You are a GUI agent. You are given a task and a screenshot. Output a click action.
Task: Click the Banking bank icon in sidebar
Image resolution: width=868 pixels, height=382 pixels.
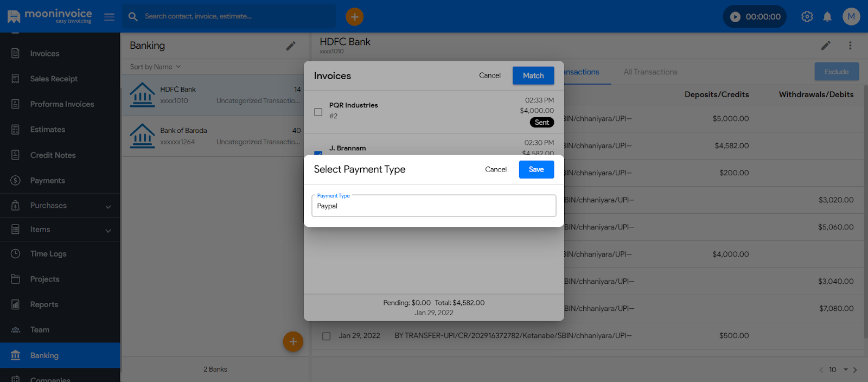pos(16,355)
